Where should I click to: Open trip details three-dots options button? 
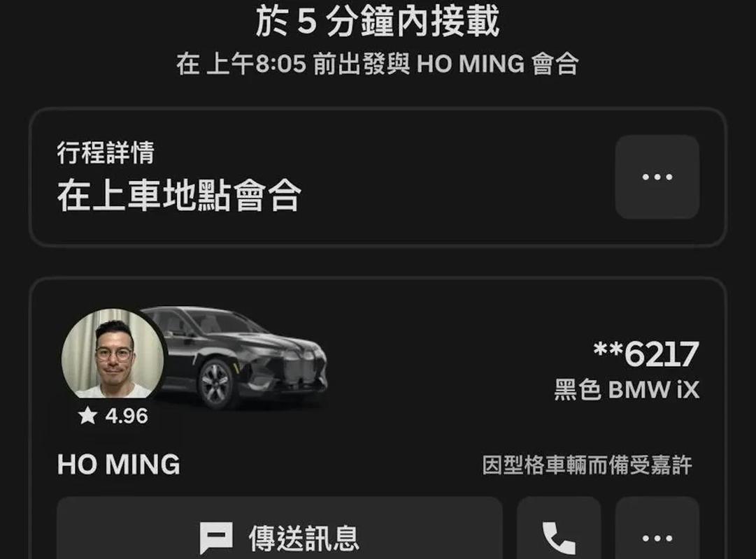click(657, 177)
